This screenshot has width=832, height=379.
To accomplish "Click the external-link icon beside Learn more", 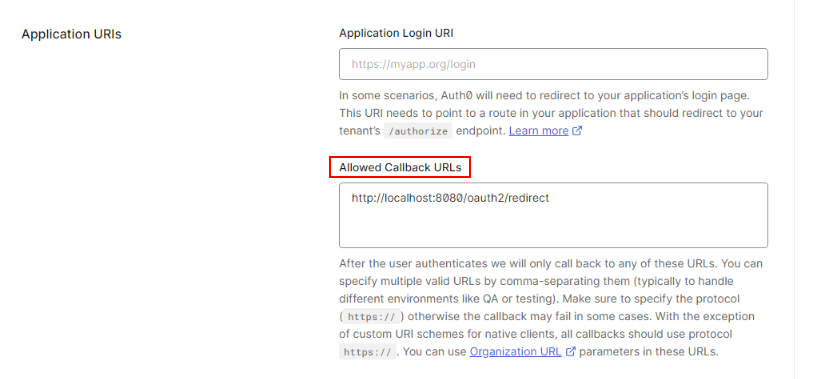I will [577, 131].
